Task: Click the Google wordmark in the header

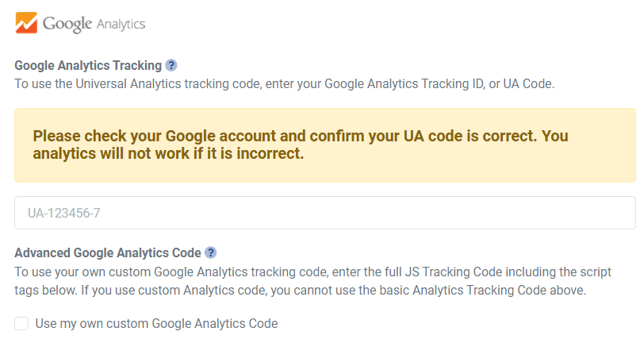Action: tap(67, 23)
